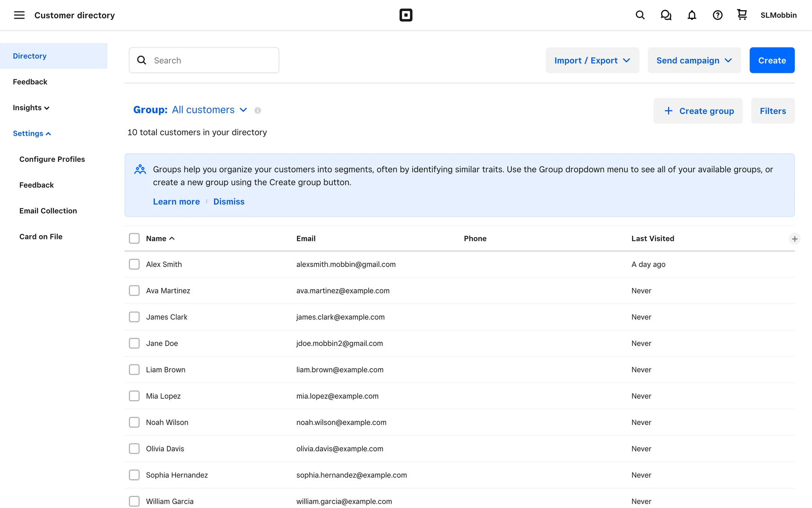This screenshot has width=812, height=508.
Task: Click the info icon beside All customers
Action: pyautogui.click(x=258, y=110)
